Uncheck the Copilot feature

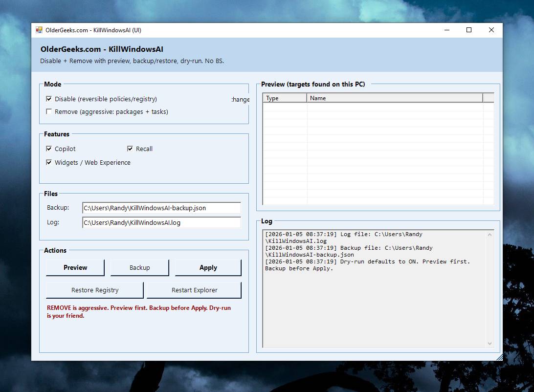49,149
